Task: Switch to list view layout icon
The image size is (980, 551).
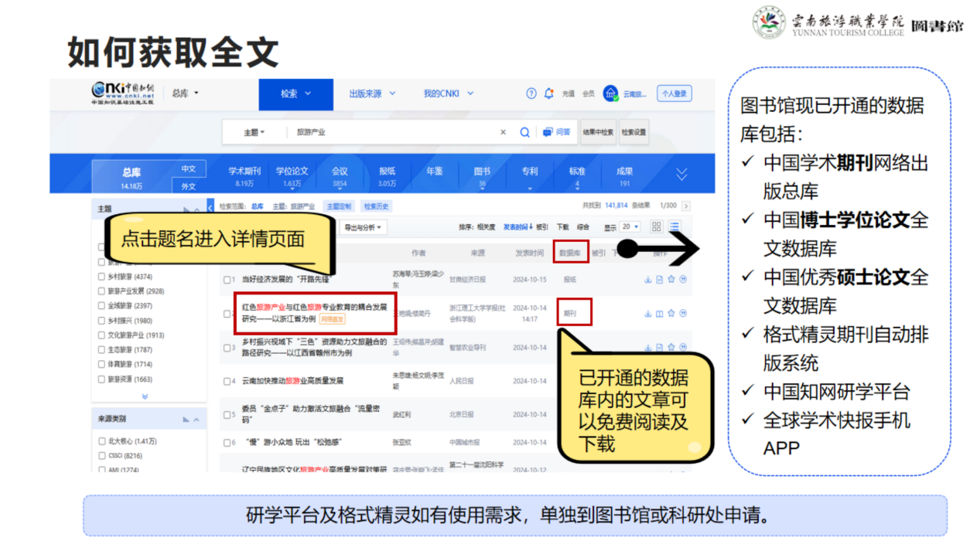Action: pyautogui.click(x=674, y=226)
